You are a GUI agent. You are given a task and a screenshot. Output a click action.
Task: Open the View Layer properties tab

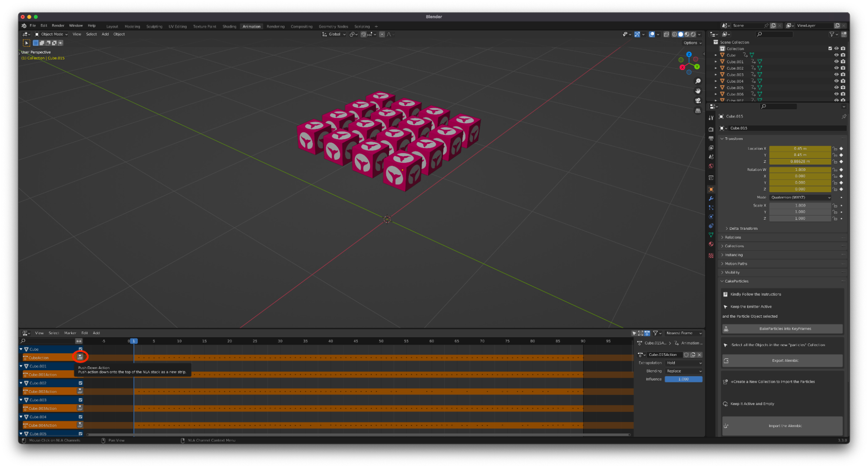[711, 147]
